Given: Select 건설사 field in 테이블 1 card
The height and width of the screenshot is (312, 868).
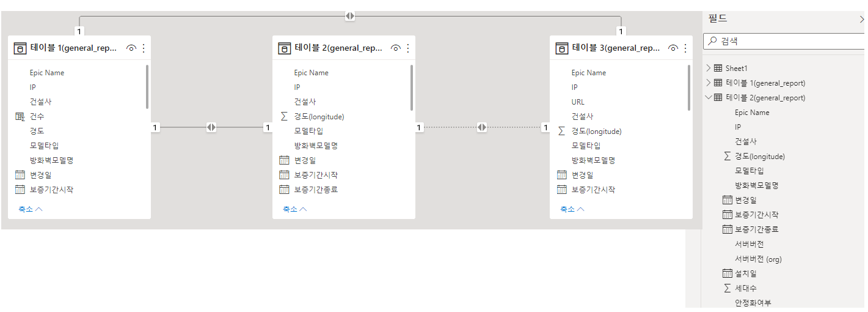Looking at the screenshot, I should [x=40, y=102].
